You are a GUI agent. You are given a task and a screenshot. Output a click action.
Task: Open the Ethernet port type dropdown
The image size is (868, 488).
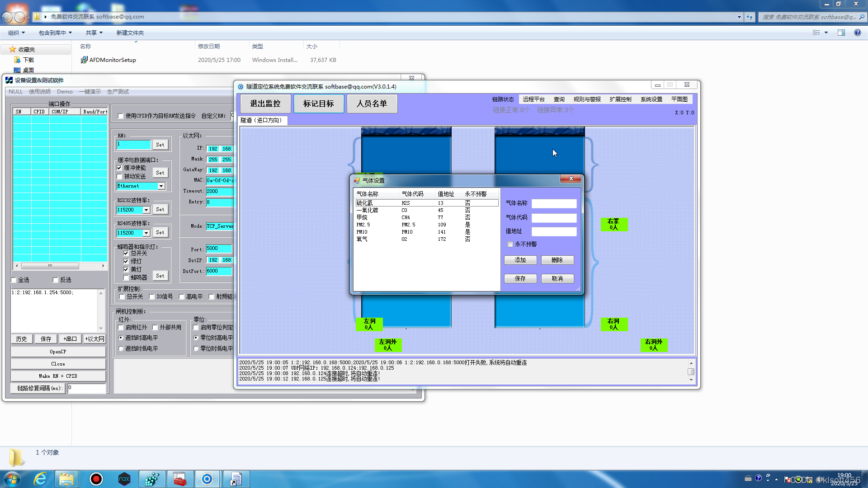(161, 186)
